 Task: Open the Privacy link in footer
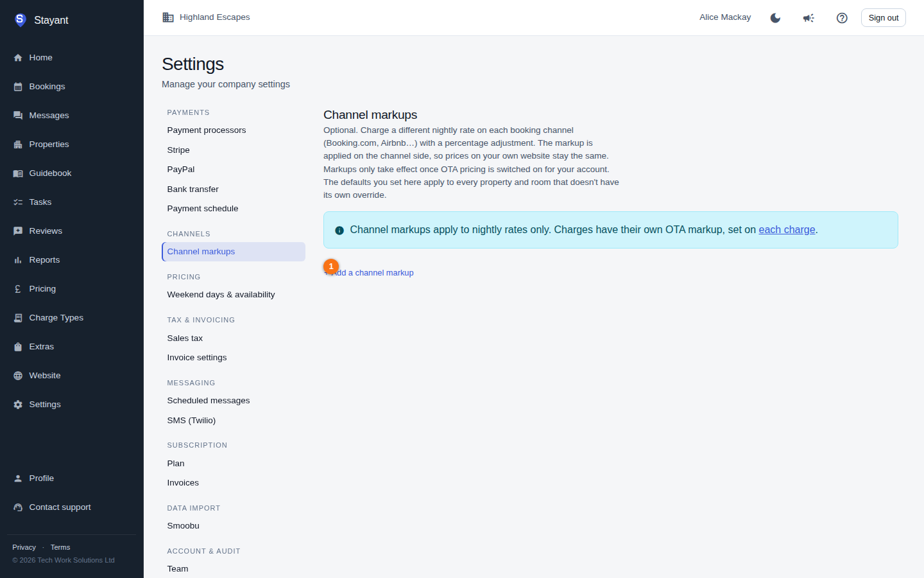point(24,547)
